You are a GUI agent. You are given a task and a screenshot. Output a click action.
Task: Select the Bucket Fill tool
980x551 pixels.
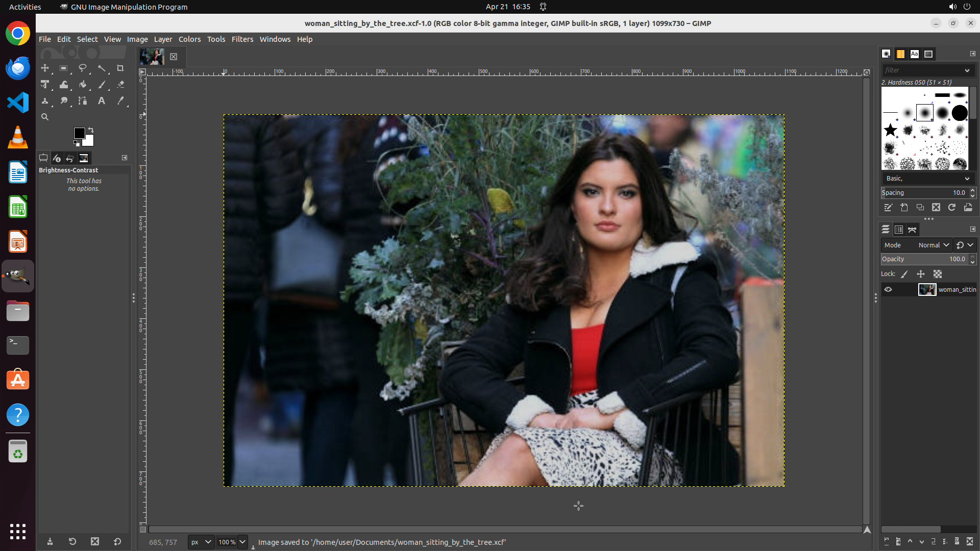tap(83, 85)
